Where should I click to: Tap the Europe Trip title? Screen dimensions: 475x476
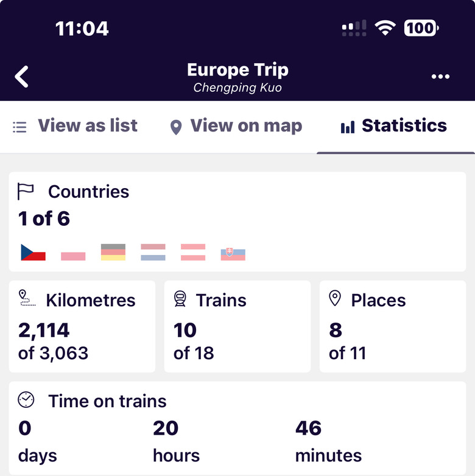click(237, 70)
